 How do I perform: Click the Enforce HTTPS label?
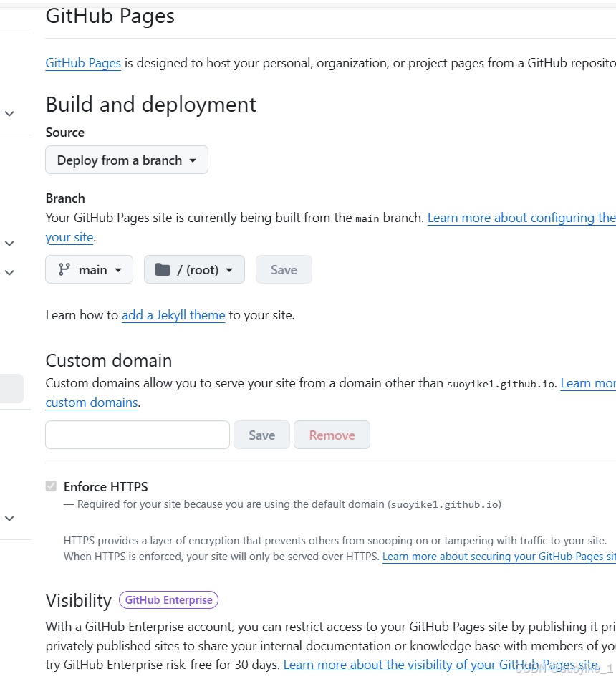(x=106, y=487)
